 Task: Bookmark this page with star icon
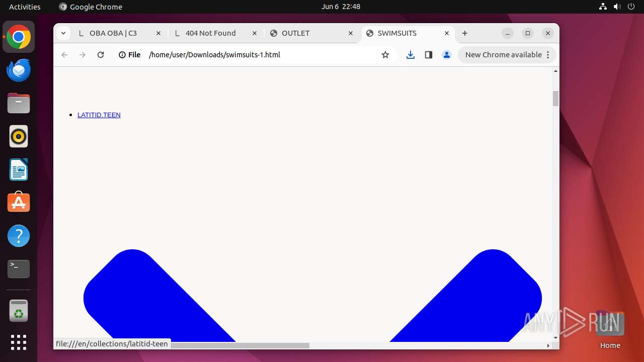tap(385, 55)
